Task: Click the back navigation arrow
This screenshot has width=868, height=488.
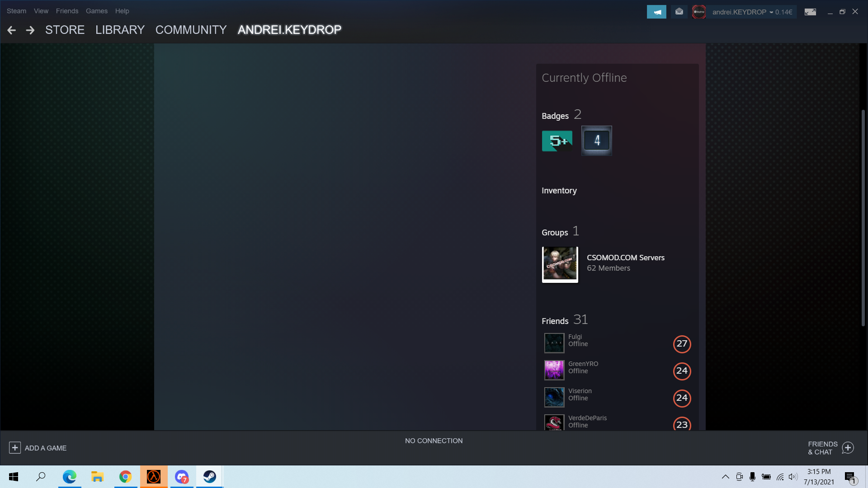Action: (x=11, y=30)
